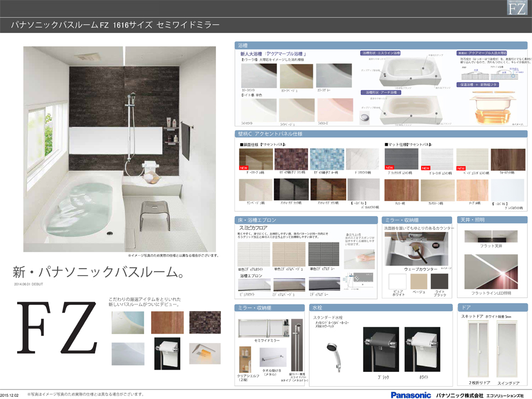The height and width of the screenshot is (399, 532).
Task: Click the セミワイドミラー mirror image
Action: click(x=263, y=328)
